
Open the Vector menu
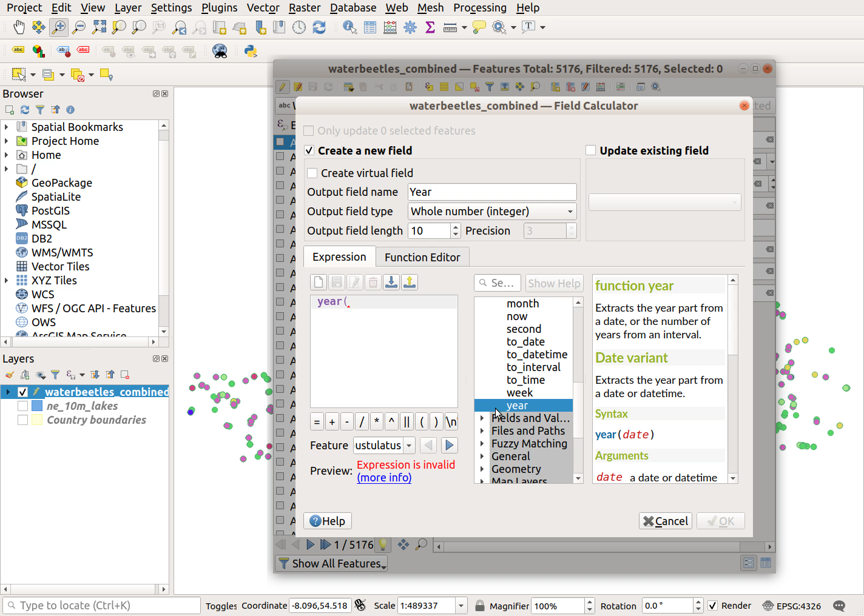coord(263,8)
